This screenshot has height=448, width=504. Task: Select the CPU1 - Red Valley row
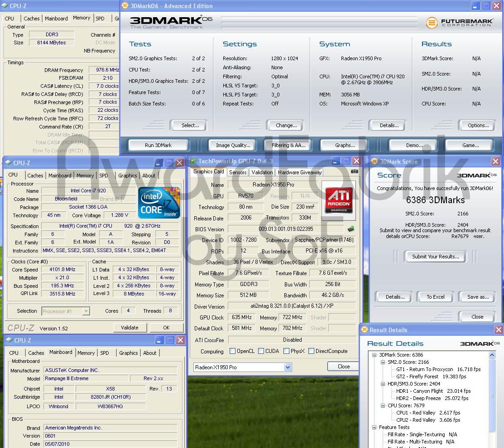[x=428, y=413]
